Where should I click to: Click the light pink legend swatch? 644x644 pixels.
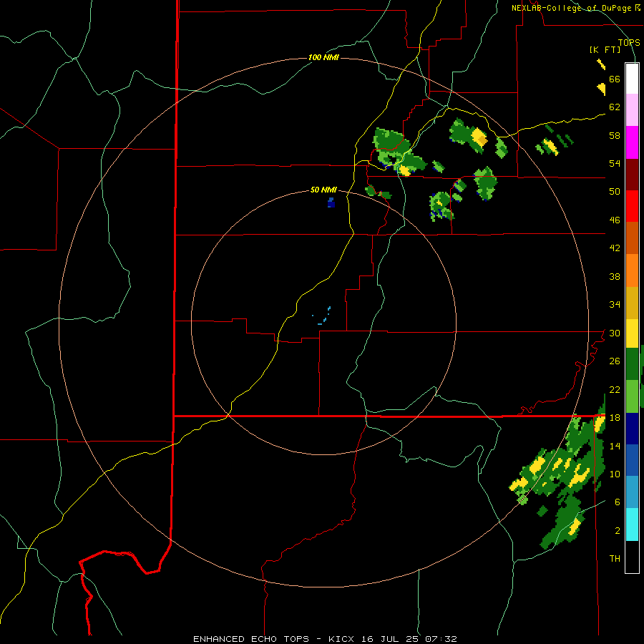pyautogui.click(x=632, y=109)
